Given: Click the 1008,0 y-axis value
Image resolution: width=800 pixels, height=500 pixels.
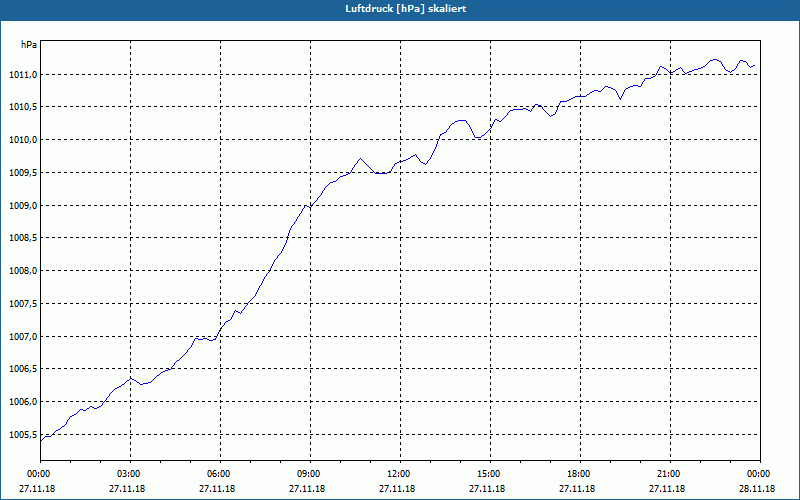Looking at the screenshot, I should (x=23, y=271).
